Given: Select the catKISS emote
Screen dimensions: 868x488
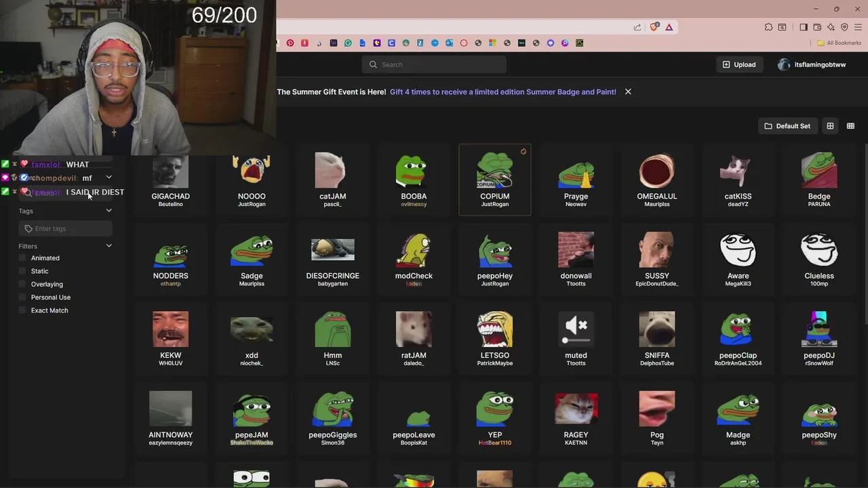Looking at the screenshot, I should tap(738, 180).
